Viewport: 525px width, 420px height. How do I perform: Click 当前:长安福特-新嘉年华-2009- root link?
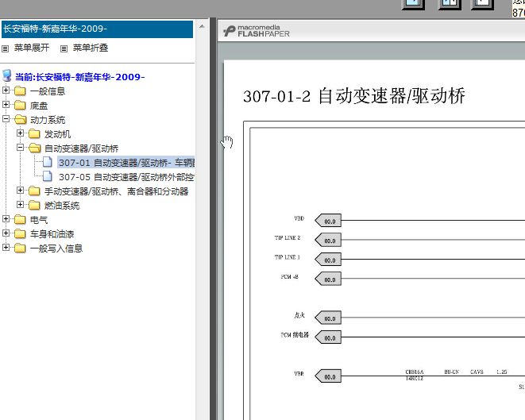[x=80, y=77]
